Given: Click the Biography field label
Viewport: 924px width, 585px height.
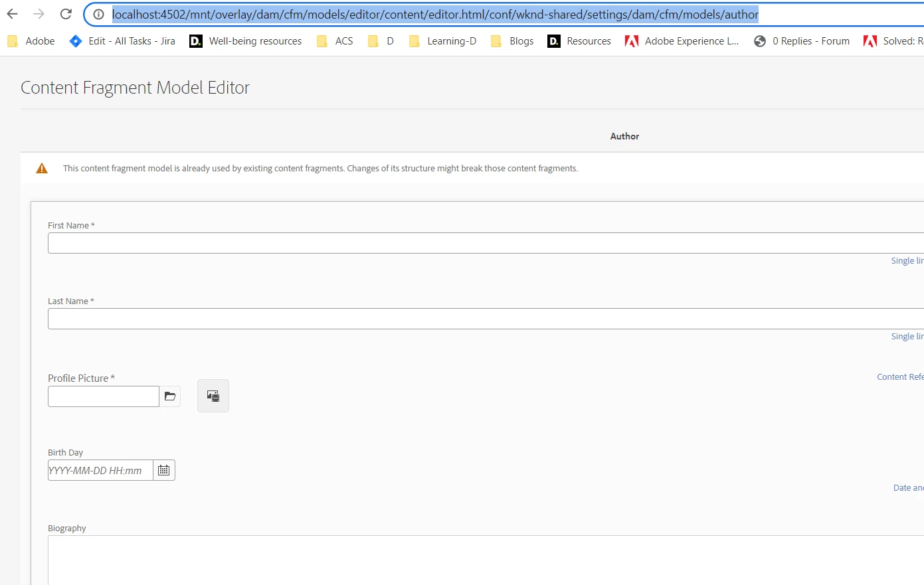Looking at the screenshot, I should [x=67, y=528].
